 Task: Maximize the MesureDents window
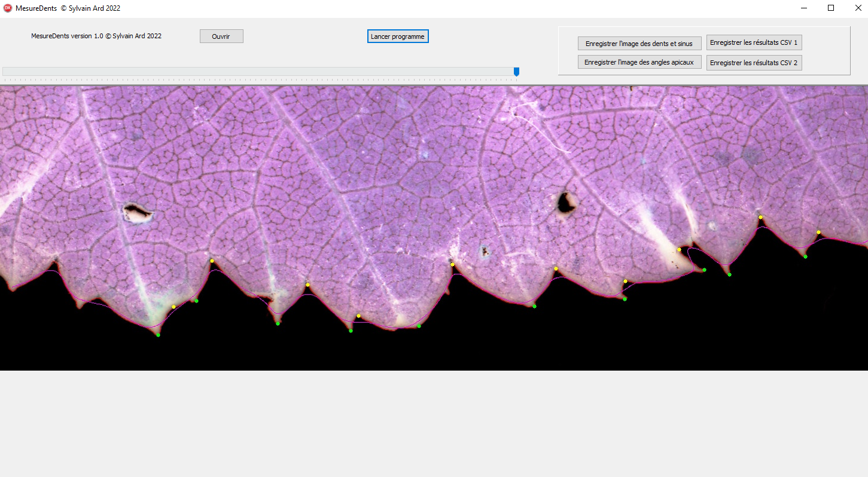tap(831, 8)
